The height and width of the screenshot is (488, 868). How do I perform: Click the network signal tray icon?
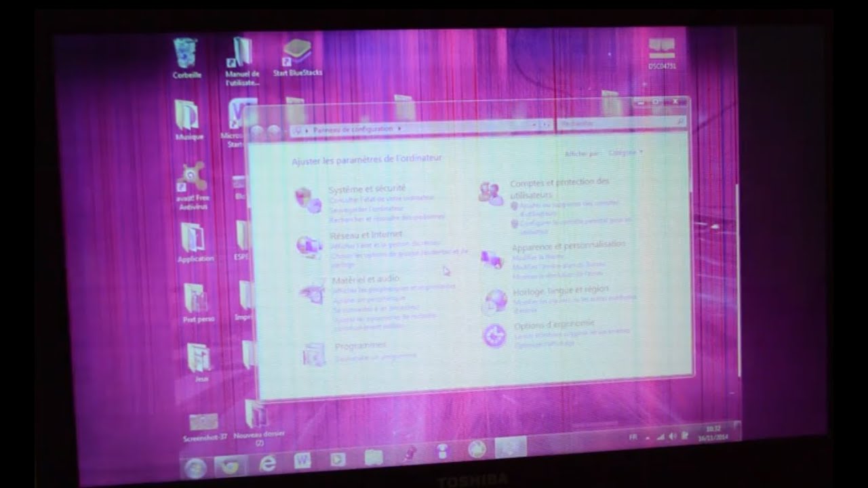point(660,437)
